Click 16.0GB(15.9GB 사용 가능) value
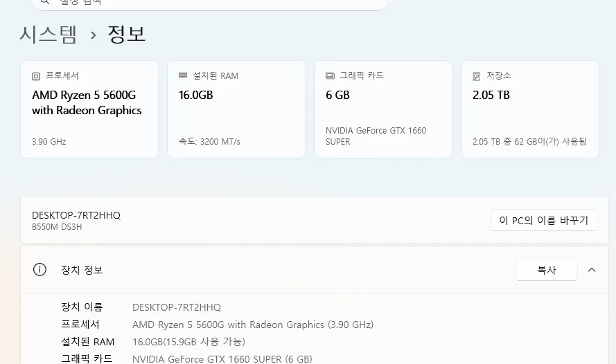This screenshot has width=616, height=364. (189, 342)
